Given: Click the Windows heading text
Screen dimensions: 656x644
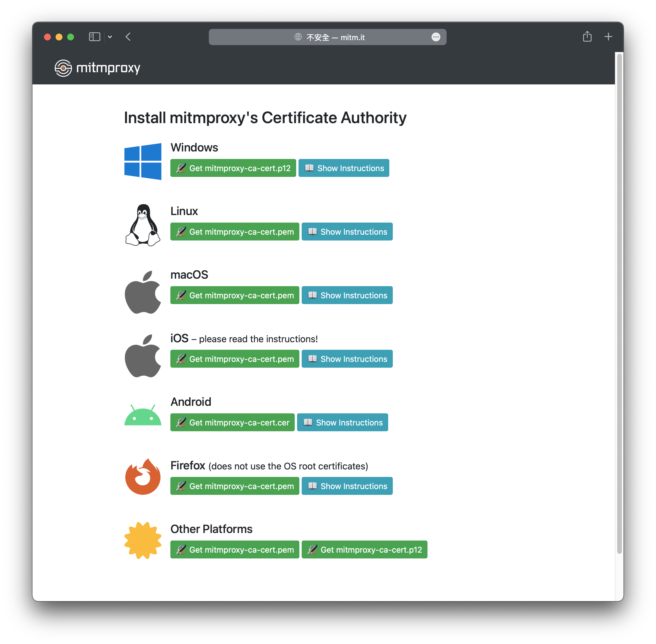Looking at the screenshot, I should coord(194,147).
